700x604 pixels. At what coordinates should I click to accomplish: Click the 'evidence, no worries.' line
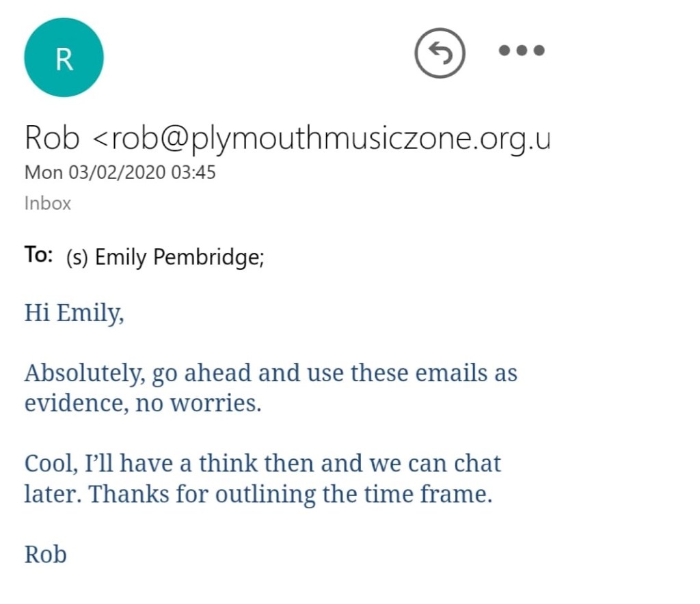coord(143,403)
